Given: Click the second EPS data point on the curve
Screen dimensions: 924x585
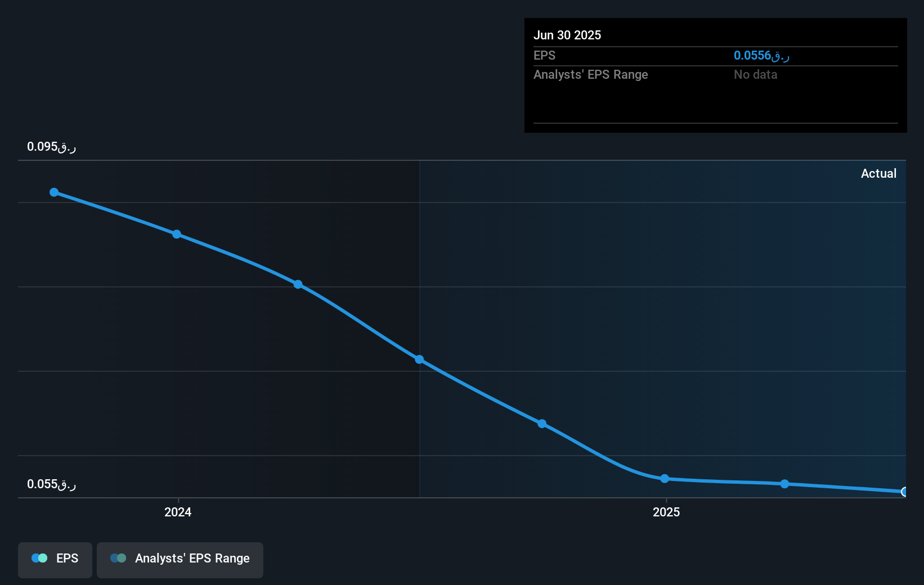Looking at the screenshot, I should tap(177, 234).
